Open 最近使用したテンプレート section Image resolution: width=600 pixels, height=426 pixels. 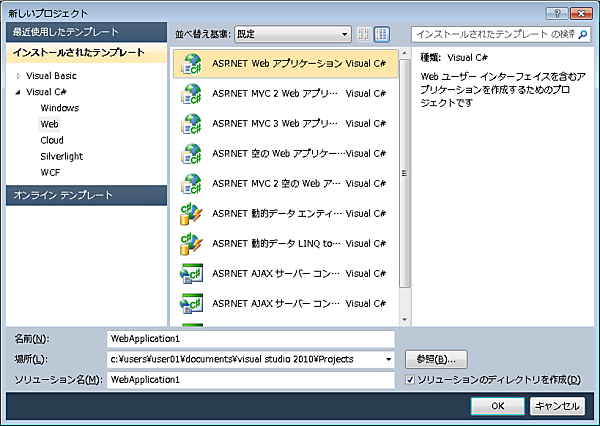[x=86, y=32]
